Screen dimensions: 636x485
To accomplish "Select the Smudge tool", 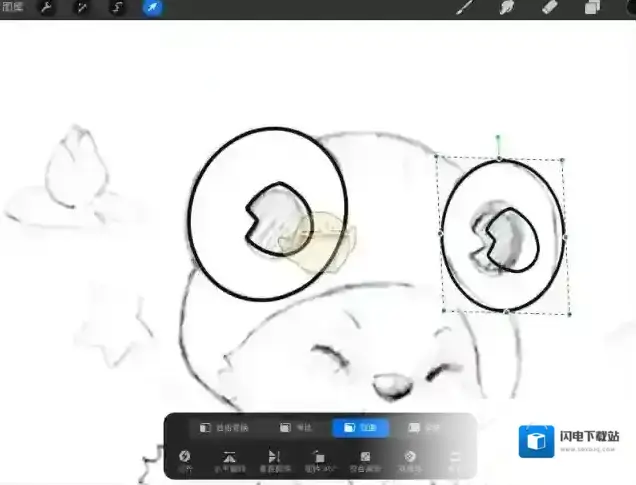I will (x=506, y=8).
